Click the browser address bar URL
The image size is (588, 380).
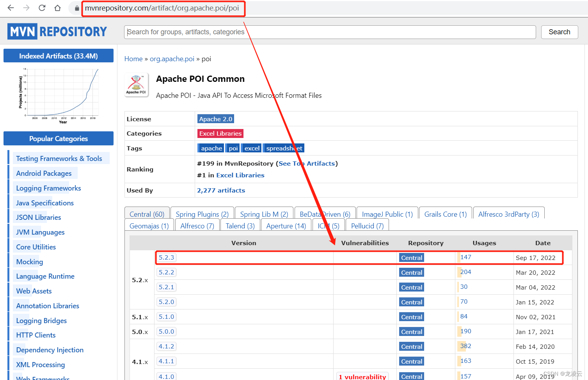point(162,8)
